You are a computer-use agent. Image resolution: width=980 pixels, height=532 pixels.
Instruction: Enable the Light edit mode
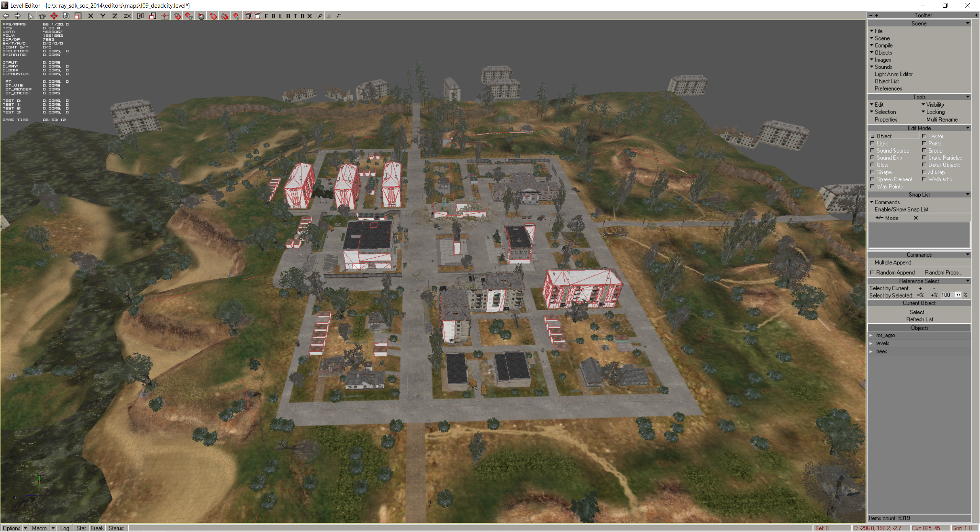(x=879, y=143)
